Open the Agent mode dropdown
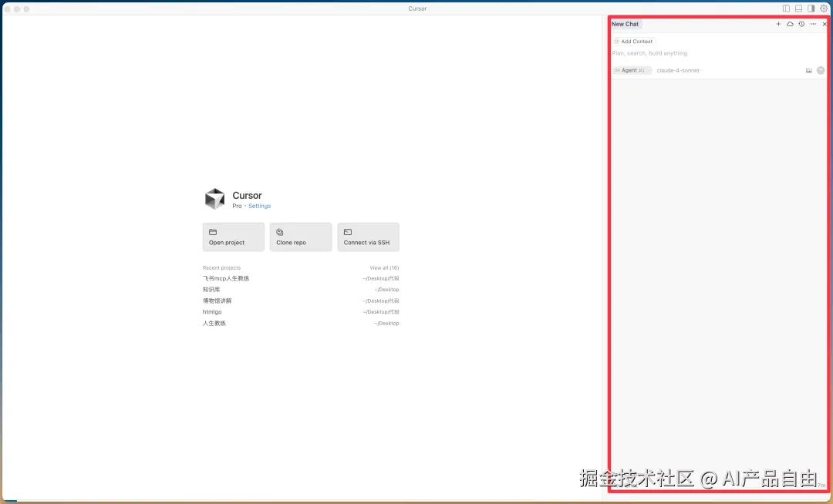833x504 pixels. coord(632,71)
